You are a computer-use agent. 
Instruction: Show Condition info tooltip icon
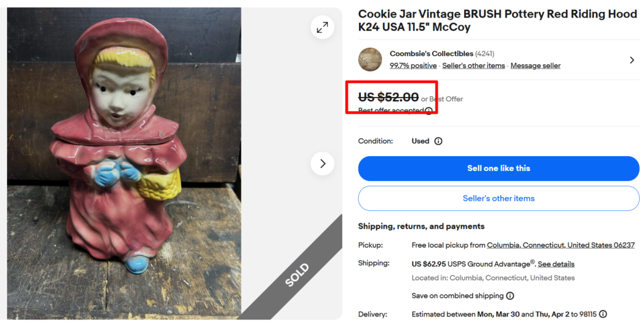(x=438, y=141)
